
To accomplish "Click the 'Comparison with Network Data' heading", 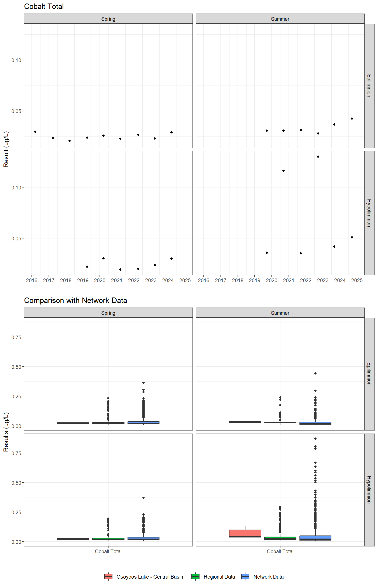I will [x=75, y=300].
